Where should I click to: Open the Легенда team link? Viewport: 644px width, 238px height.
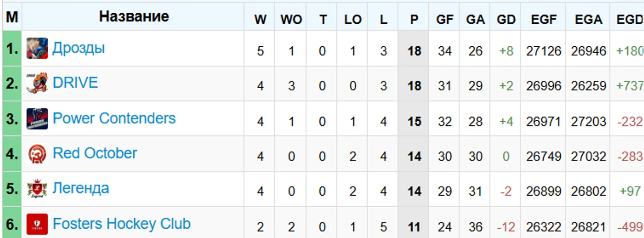point(81,188)
